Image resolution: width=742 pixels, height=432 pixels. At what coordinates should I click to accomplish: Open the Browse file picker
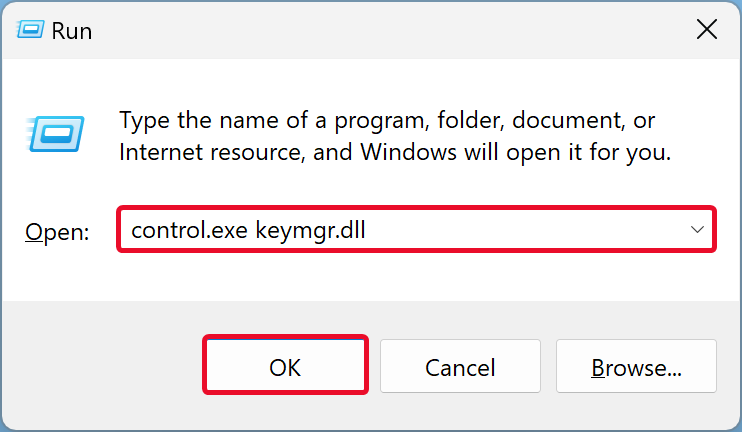point(636,367)
